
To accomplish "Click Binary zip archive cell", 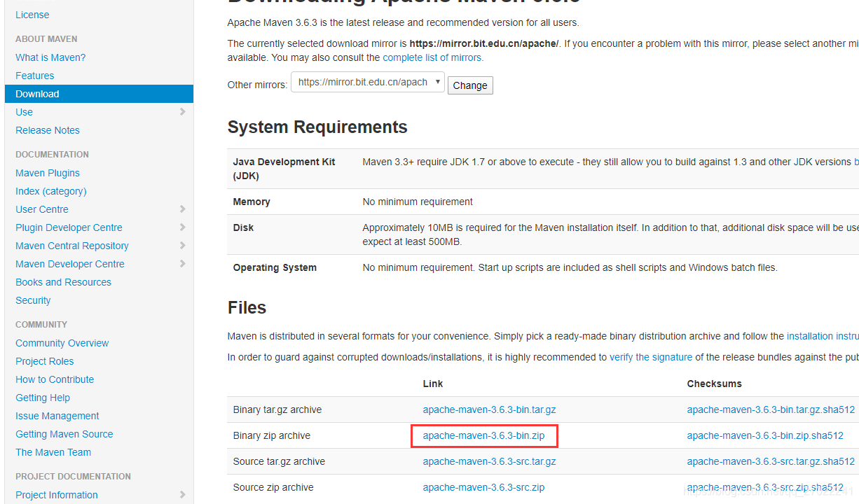I will (x=272, y=435).
